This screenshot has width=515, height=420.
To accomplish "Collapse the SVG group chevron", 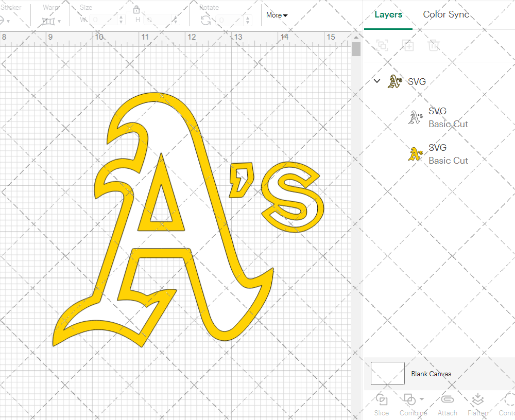I will (377, 81).
